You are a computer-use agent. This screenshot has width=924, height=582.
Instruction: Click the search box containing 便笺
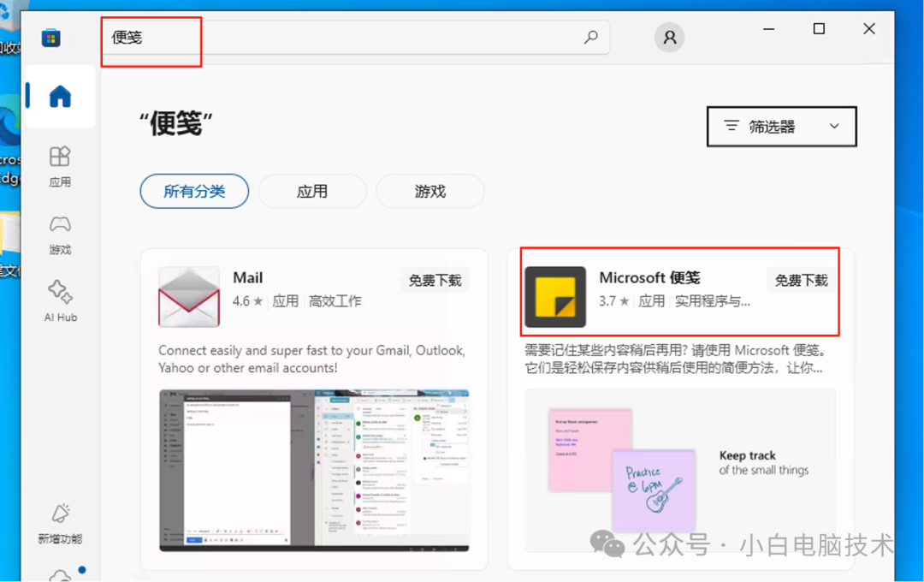point(356,37)
